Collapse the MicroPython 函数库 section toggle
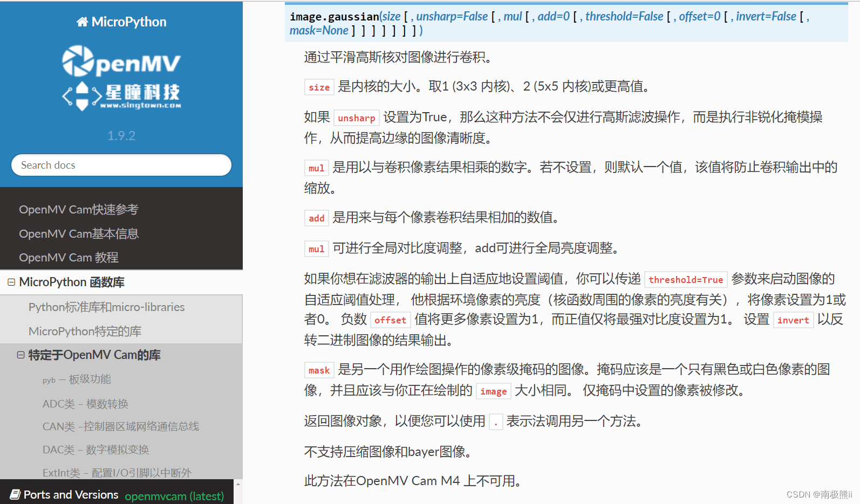 11,282
